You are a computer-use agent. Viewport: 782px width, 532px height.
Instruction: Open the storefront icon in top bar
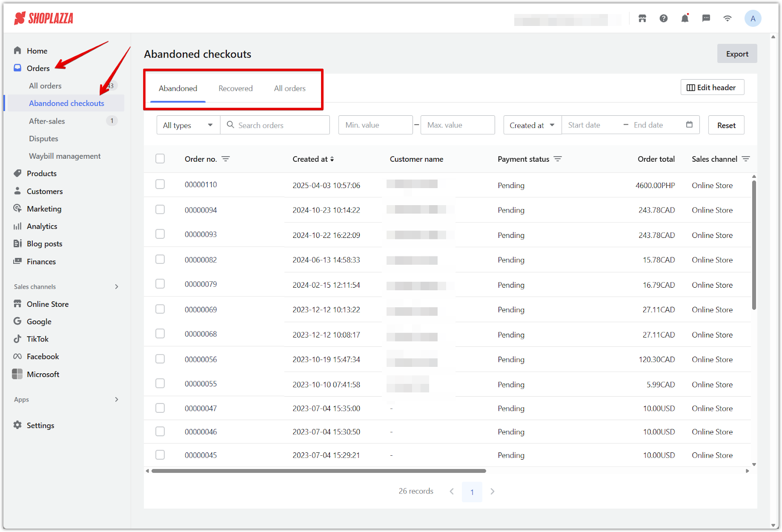pos(642,19)
